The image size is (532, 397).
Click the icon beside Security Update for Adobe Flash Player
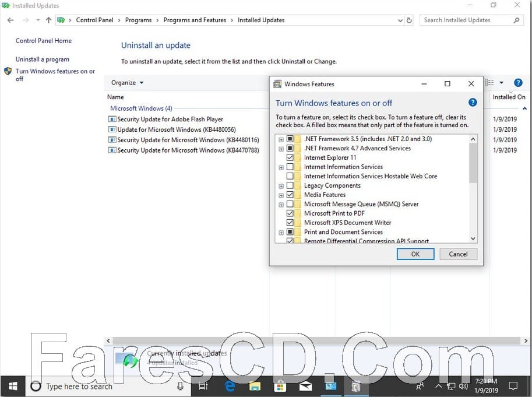pyautogui.click(x=112, y=119)
